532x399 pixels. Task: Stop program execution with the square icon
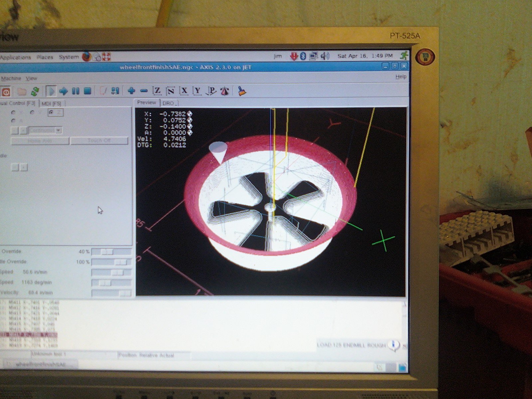click(87, 91)
